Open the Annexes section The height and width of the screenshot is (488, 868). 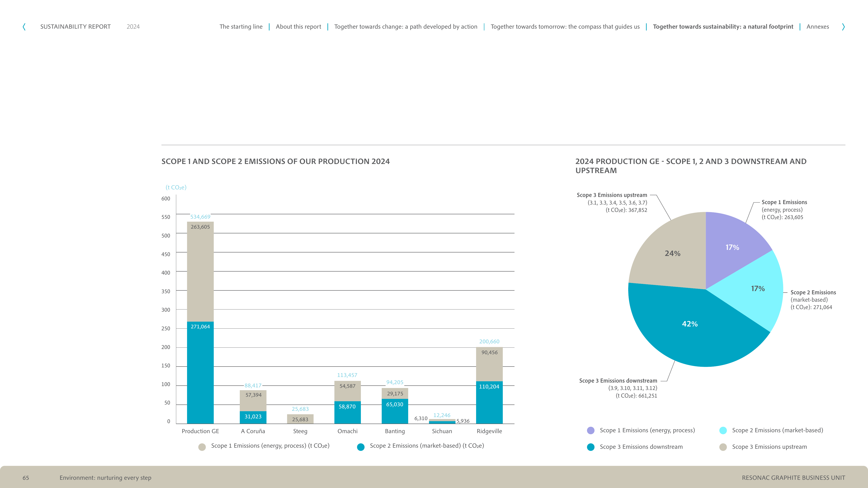(818, 27)
